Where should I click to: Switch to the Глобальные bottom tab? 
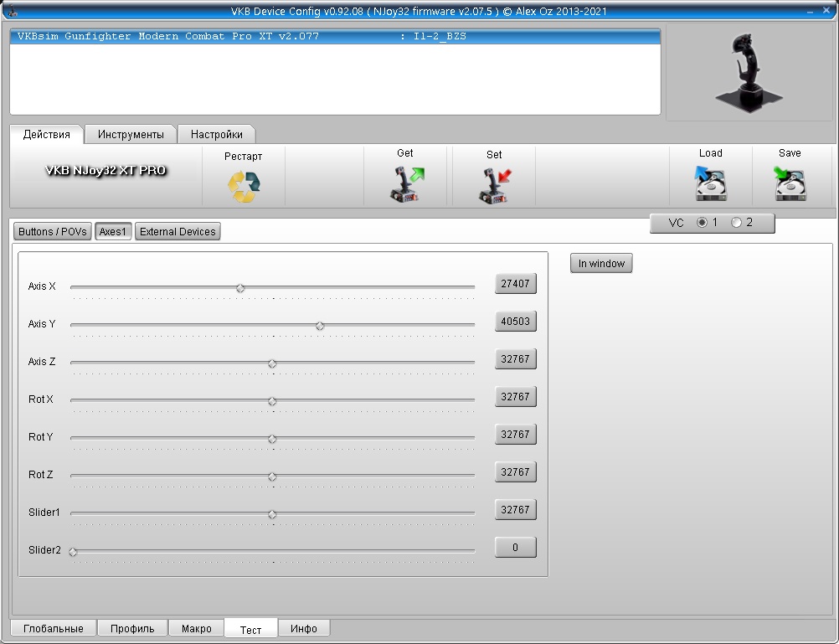tap(54, 628)
